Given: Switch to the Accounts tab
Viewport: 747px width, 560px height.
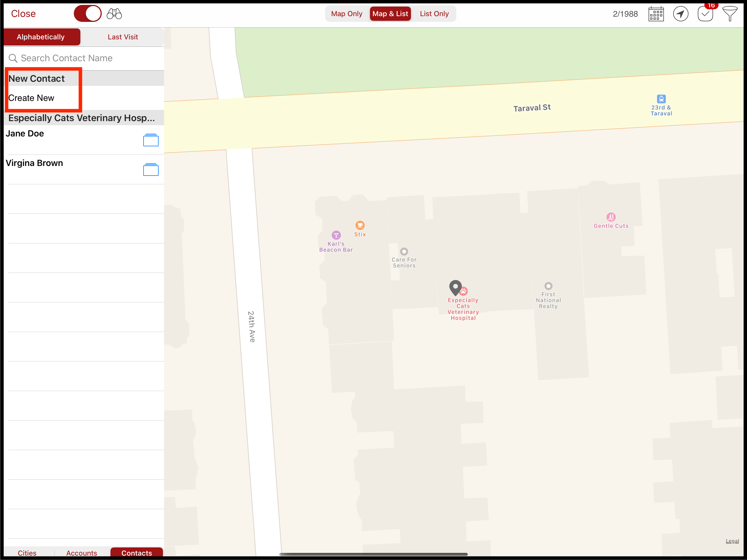Looking at the screenshot, I should [x=81, y=553].
